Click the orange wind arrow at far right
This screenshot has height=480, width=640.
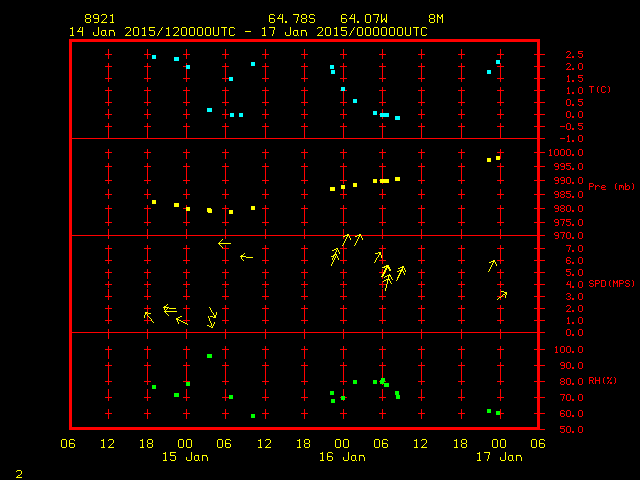(x=502, y=295)
